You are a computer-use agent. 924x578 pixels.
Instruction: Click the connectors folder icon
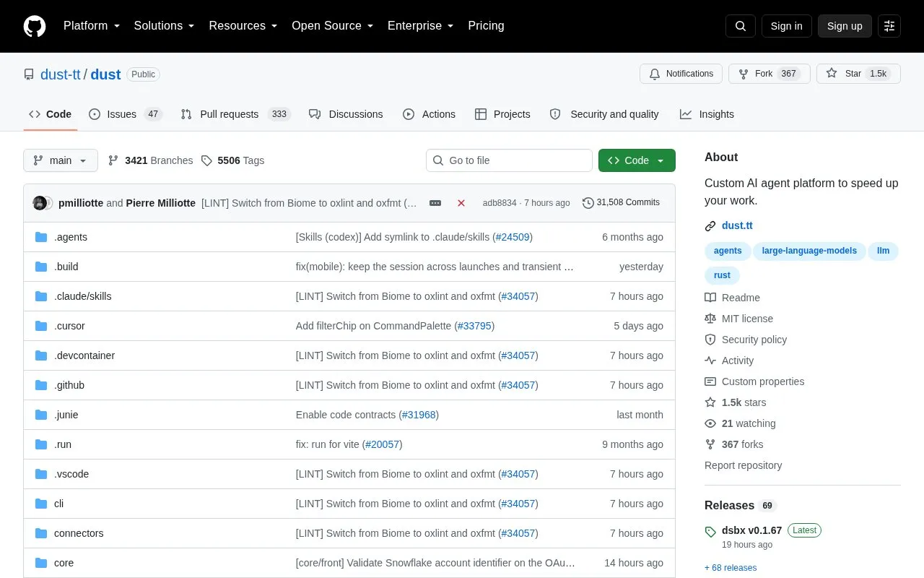pos(41,533)
